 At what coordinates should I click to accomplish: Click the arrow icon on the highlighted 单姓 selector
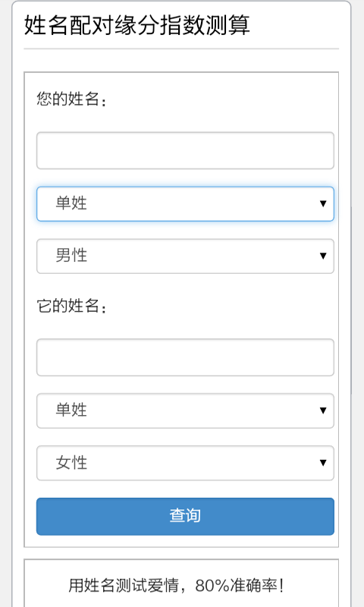[x=323, y=203]
